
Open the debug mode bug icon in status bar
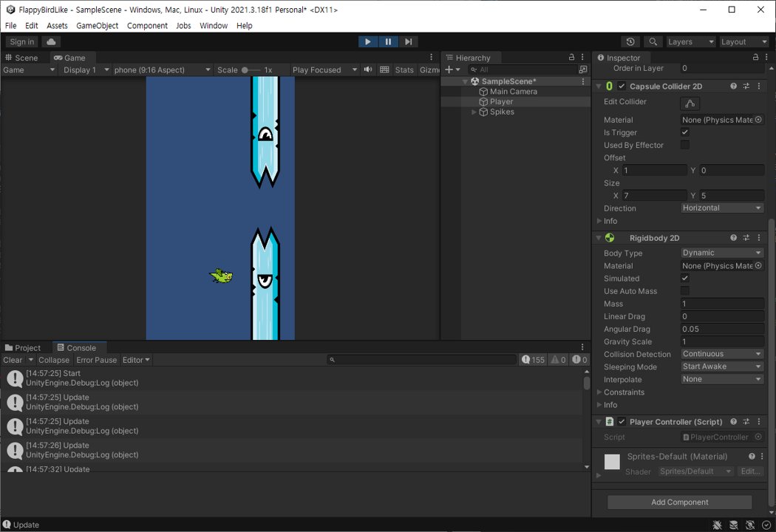[x=717, y=525]
